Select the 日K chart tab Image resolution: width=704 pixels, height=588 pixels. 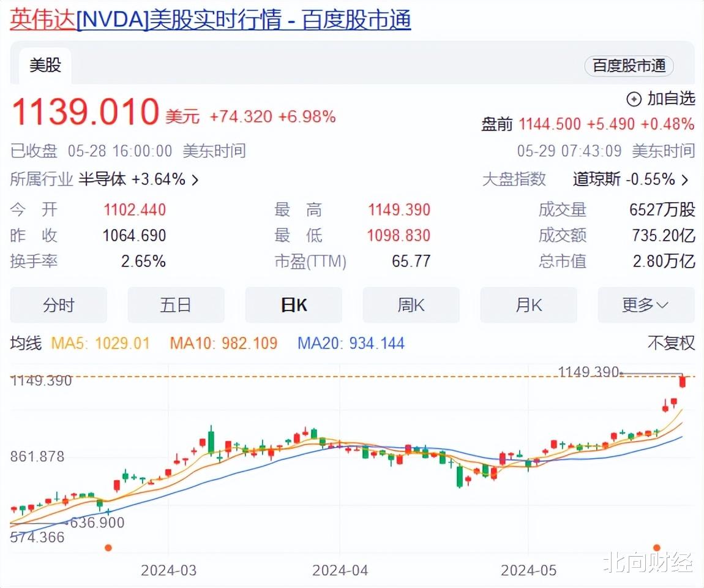294,305
